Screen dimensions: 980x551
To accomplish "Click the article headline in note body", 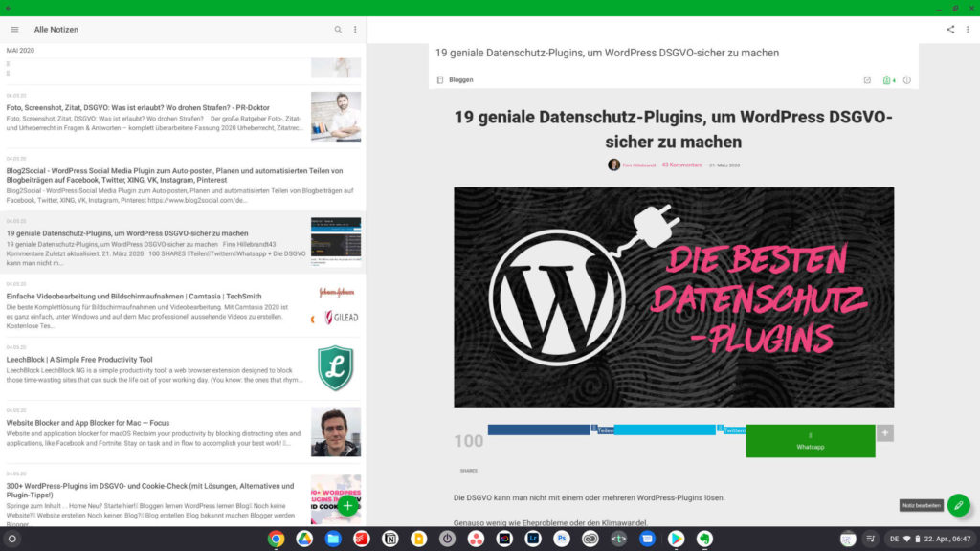I will (x=673, y=129).
